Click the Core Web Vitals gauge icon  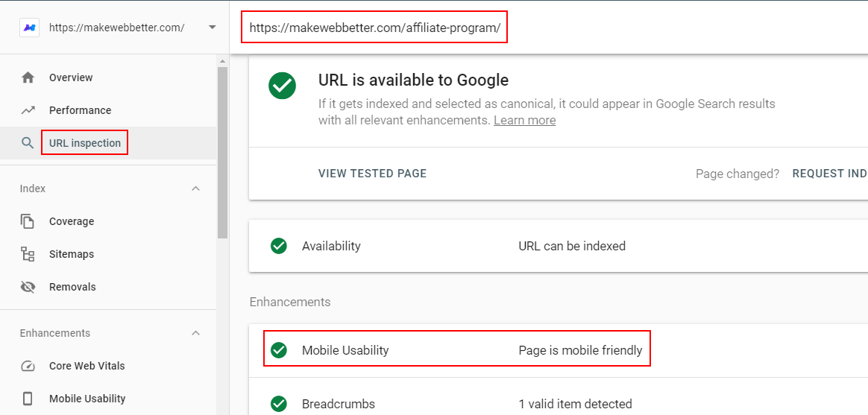(28, 366)
